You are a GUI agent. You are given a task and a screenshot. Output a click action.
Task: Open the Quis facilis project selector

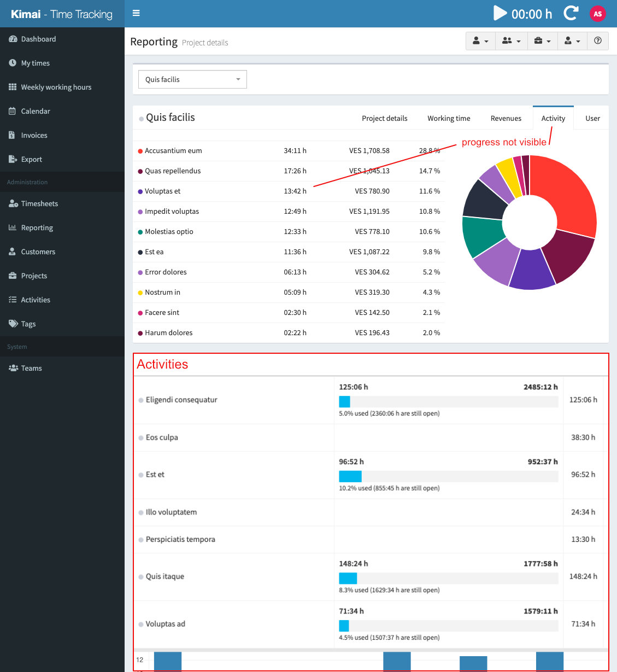[192, 79]
